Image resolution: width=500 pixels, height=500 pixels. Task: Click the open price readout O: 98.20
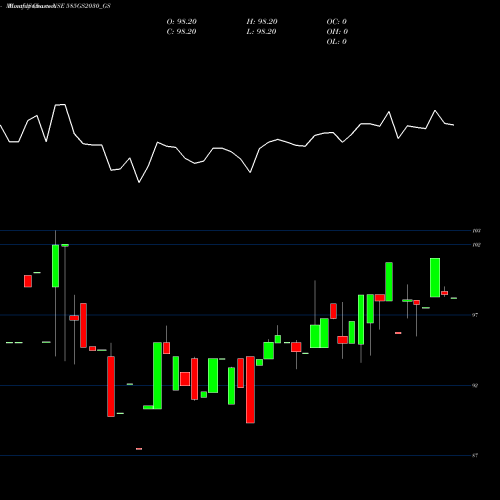[x=182, y=22]
